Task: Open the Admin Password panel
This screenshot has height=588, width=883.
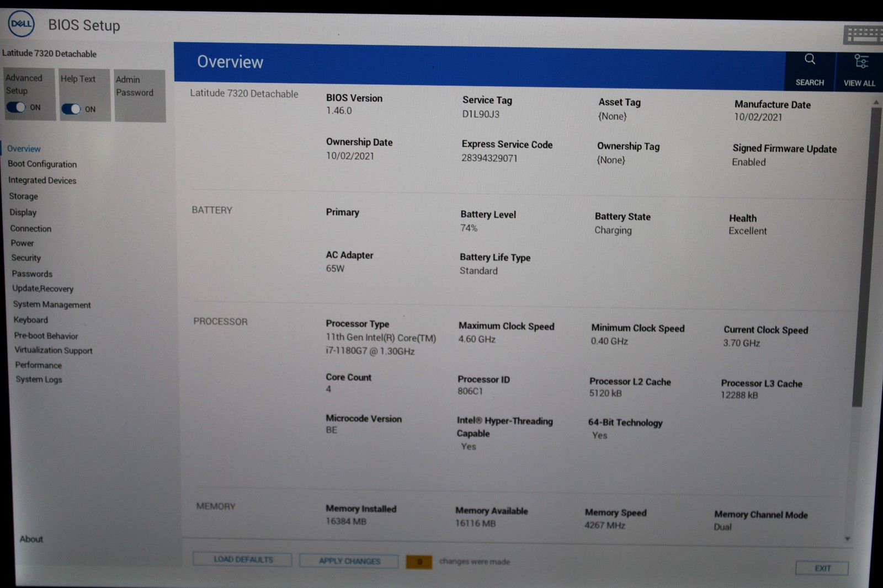Action: tap(140, 95)
